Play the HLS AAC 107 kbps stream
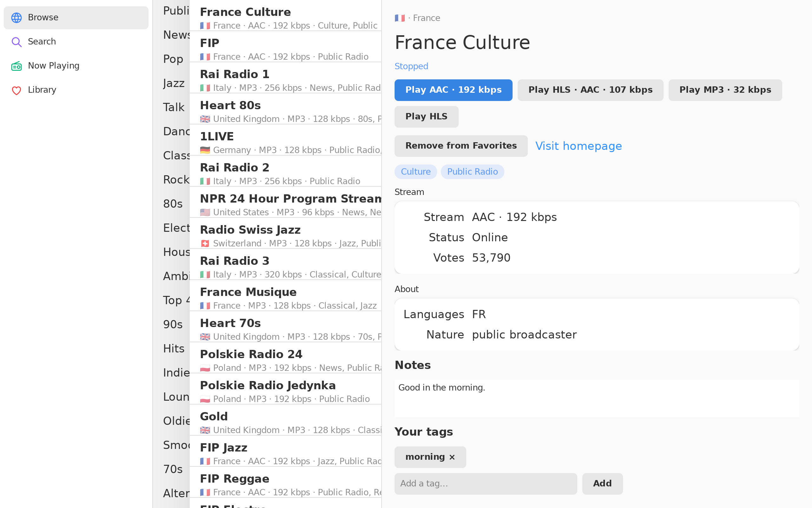Viewport: 812px width, 508px height. point(590,90)
